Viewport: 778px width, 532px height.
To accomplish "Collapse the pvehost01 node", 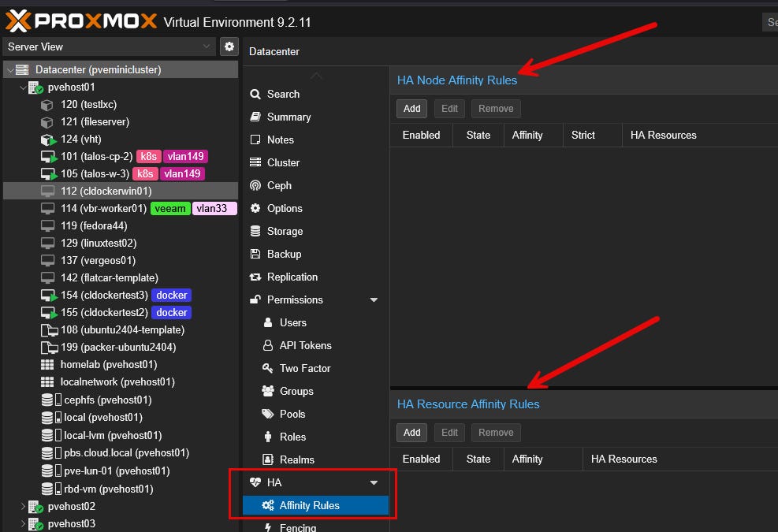I will click(23, 87).
